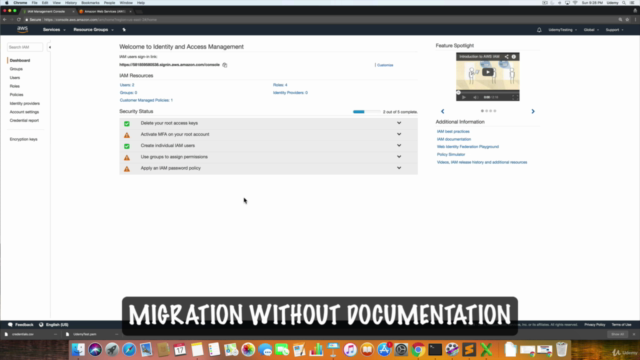
Task: Open the notifications bell
Action: (x=539, y=30)
